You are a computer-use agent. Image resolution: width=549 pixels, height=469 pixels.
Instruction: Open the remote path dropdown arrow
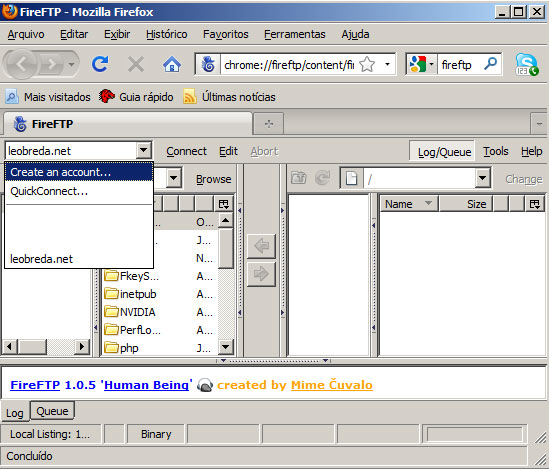[482, 178]
